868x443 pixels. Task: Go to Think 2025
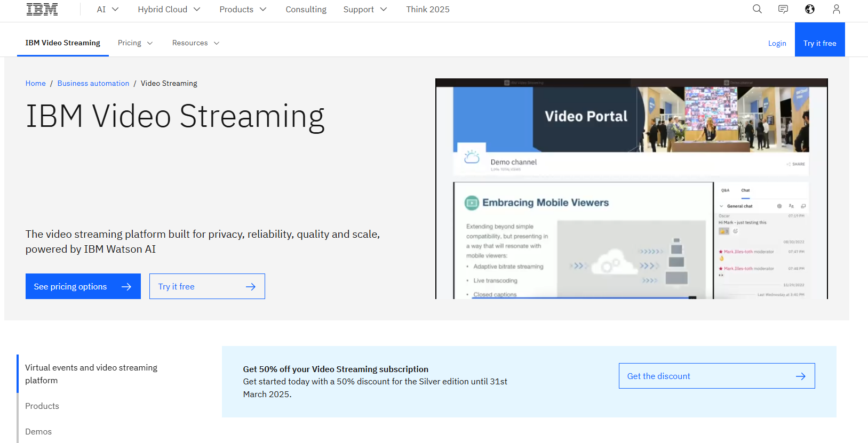[x=428, y=9]
